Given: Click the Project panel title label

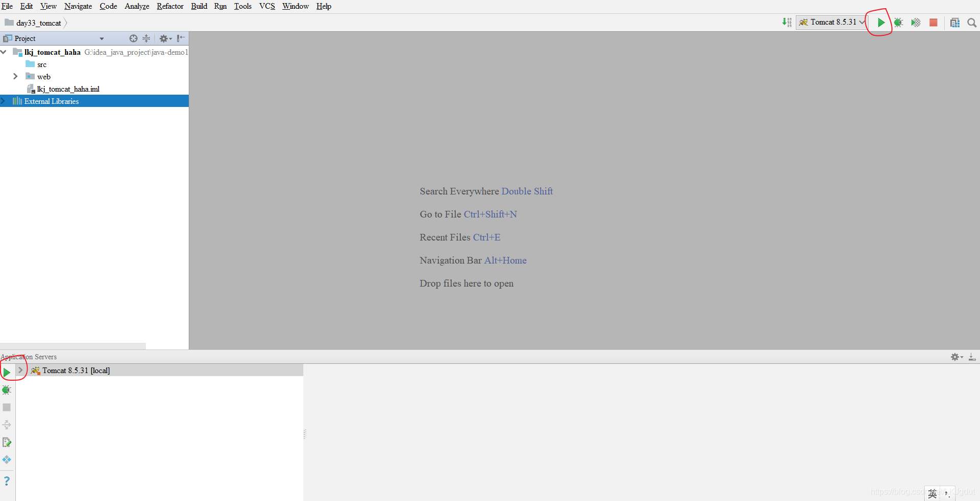Looking at the screenshot, I should point(25,38).
